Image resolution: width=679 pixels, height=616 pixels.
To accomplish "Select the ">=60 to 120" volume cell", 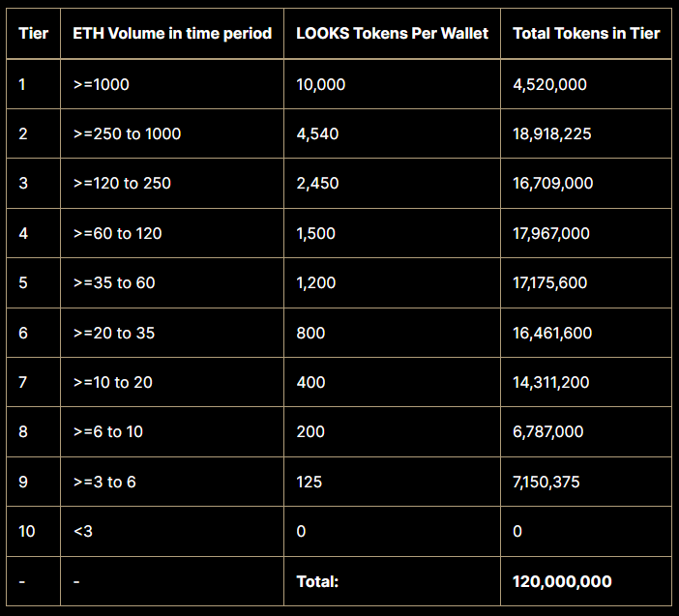I will pyautogui.click(x=118, y=233).
